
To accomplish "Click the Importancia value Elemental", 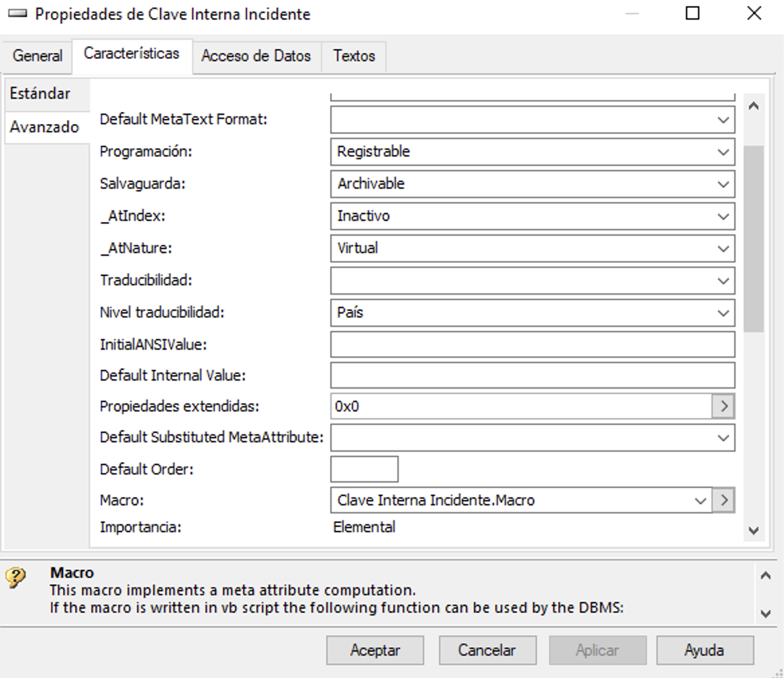I will point(364,527).
